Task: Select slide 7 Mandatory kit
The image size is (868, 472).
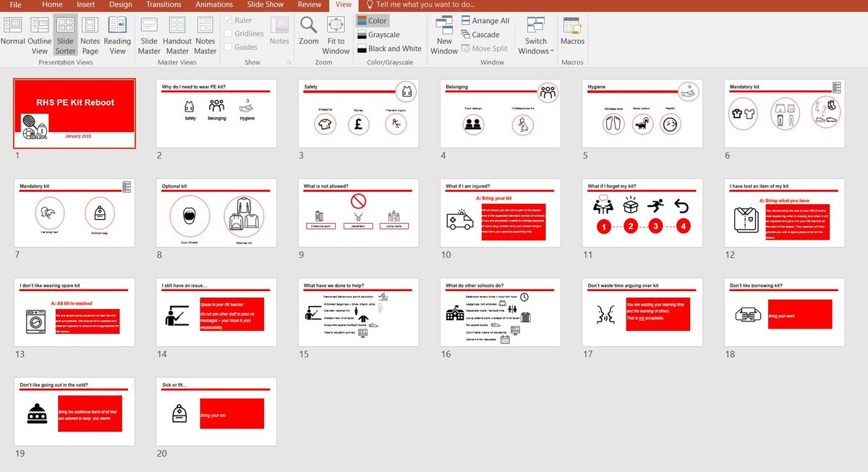Action: click(x=75, y=213)
